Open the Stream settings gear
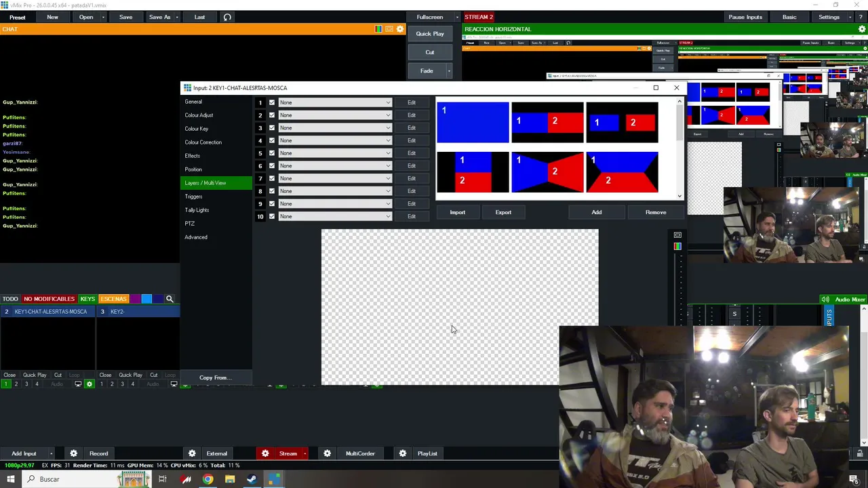Screen dimensions: 868x488 [265, 453]
